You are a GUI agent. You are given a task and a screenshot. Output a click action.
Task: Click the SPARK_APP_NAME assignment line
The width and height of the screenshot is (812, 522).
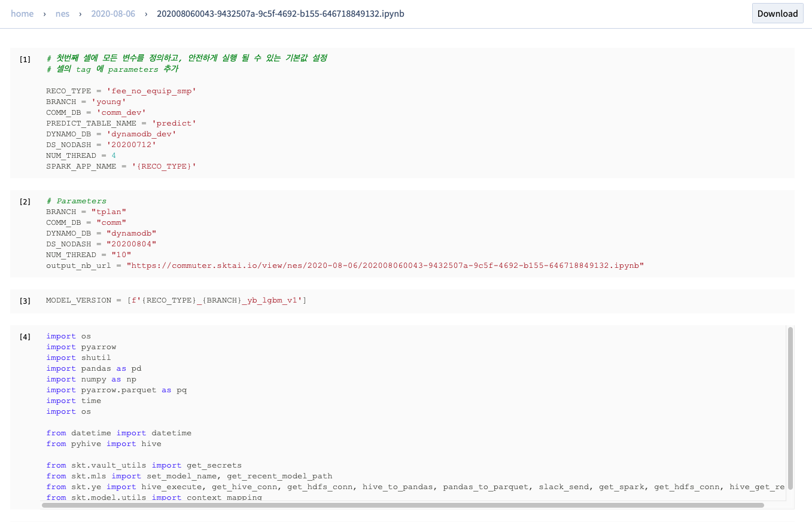point(121,166)
